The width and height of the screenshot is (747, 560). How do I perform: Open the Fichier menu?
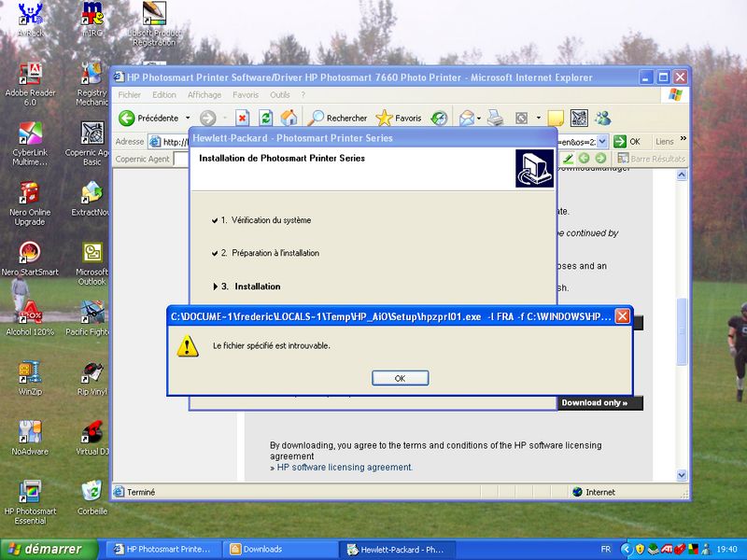pyautogui.click(x=129, y=95)
